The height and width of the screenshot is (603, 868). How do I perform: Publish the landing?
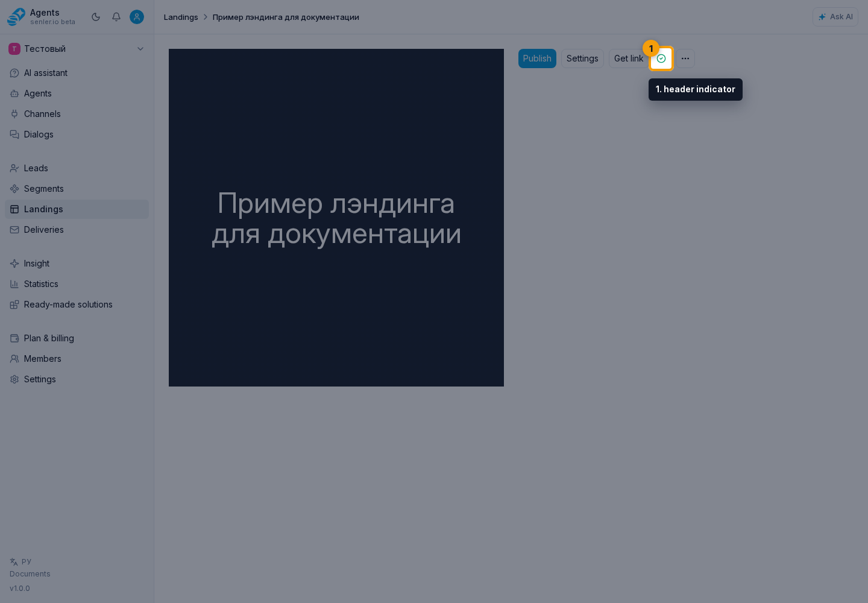click(537, 58)
